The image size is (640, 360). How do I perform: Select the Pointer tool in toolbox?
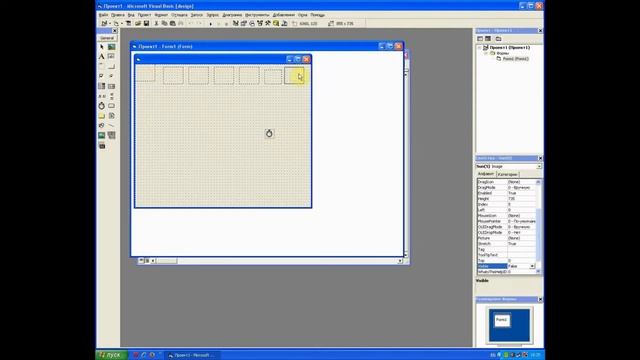point(102,47)
